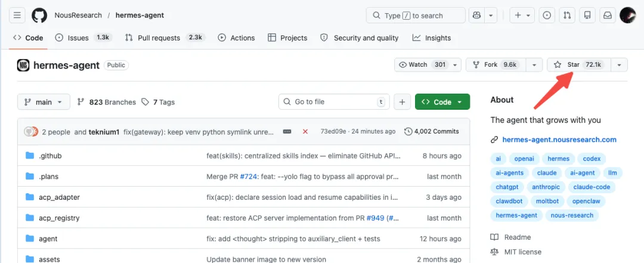Open pull requests icon in header
This screenshot has height=263, width=644.
[567, 16]
